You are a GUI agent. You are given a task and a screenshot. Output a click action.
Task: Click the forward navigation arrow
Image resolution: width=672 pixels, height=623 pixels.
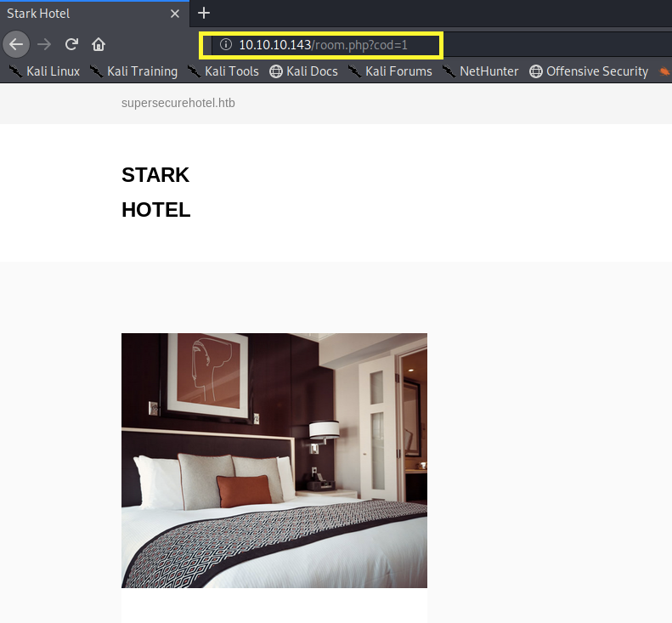tap(44, 44)
